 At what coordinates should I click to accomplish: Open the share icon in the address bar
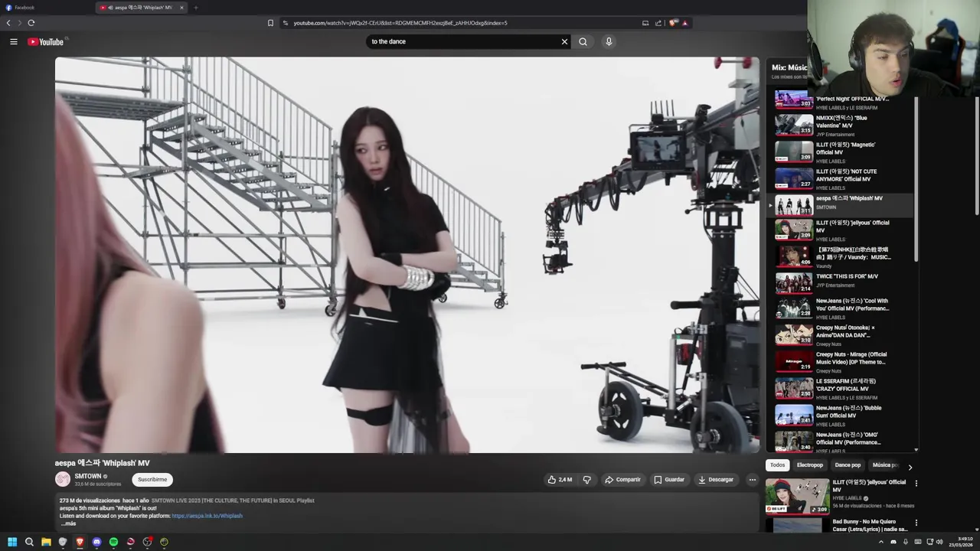click(658, 23)
